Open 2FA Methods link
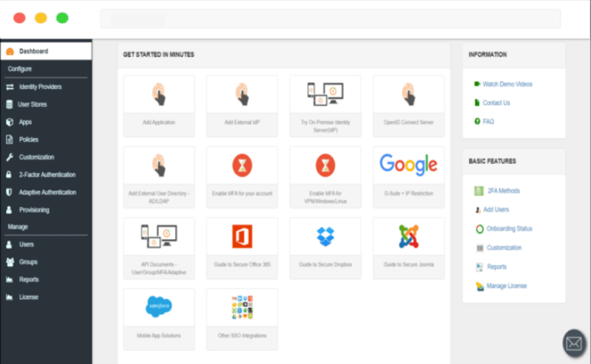Screen dimensions: 591x364 (x=504, y=190)
